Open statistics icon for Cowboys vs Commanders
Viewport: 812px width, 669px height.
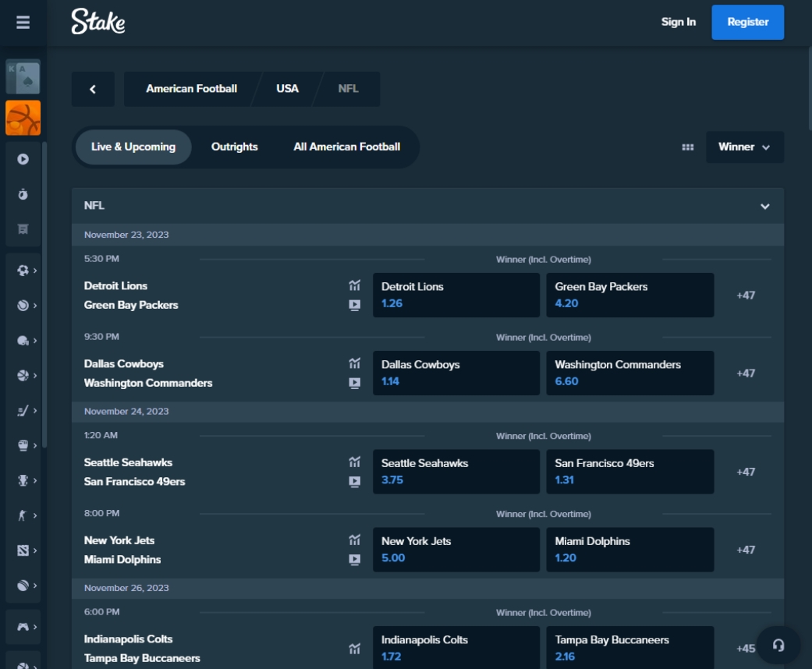[x=354, y=363]
